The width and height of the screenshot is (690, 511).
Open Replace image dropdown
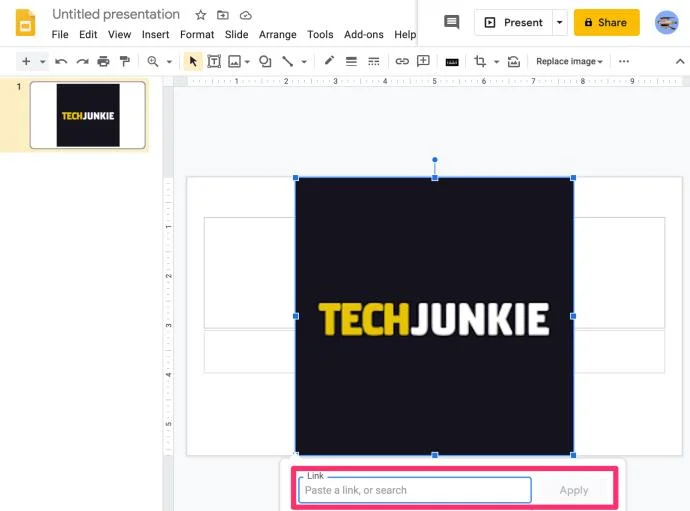(x=569, y=61)
